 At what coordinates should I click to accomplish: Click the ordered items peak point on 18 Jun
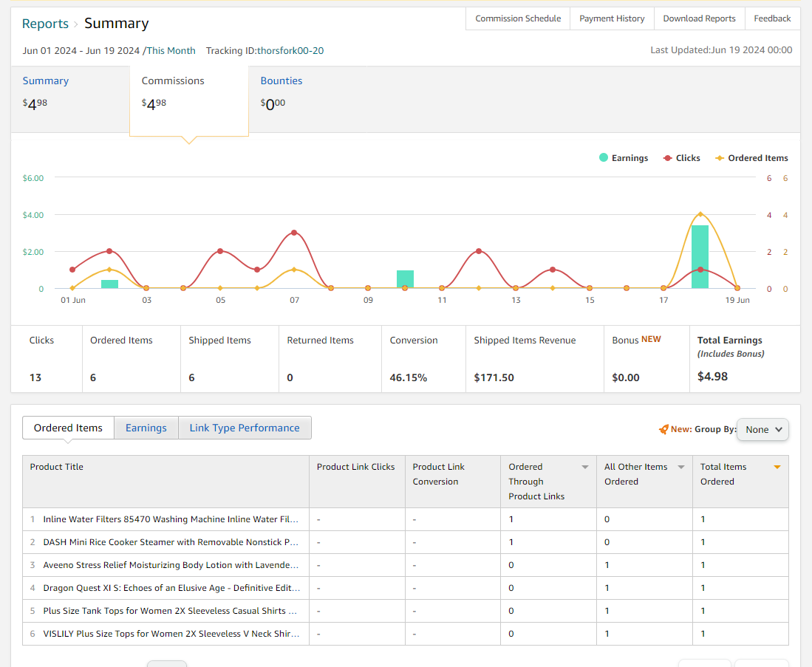pos(700,214)
